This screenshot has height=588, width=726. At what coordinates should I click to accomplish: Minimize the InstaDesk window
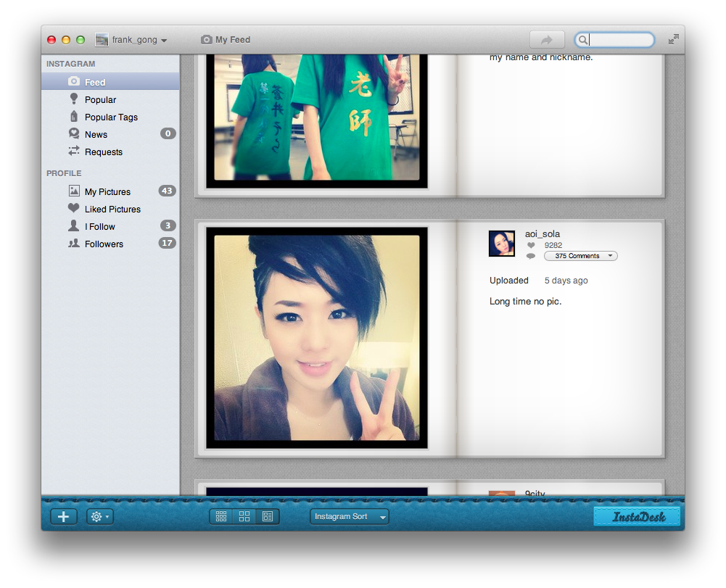pos(66,40)
